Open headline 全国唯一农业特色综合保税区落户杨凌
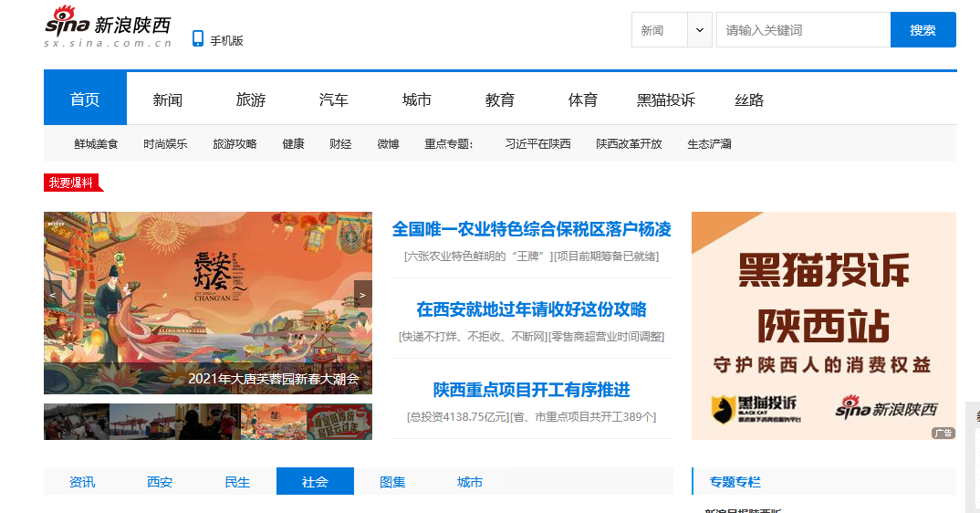 point(532,229)
